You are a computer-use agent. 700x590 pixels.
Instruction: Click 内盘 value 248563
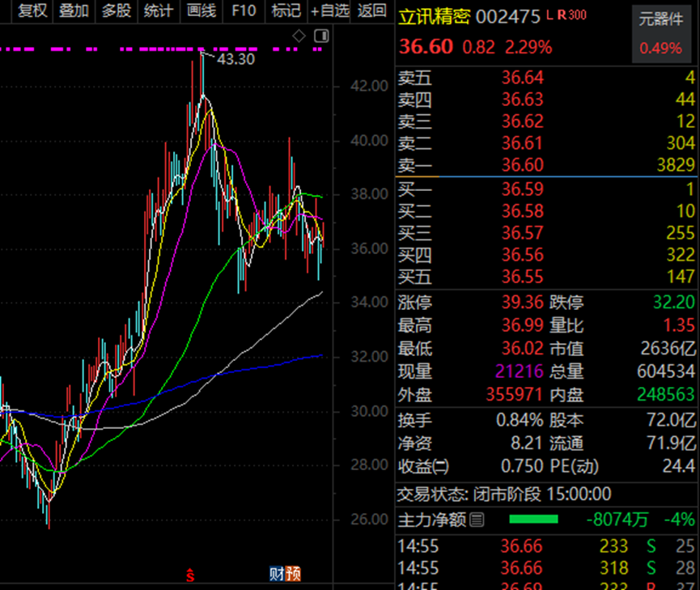pos(666,394)
